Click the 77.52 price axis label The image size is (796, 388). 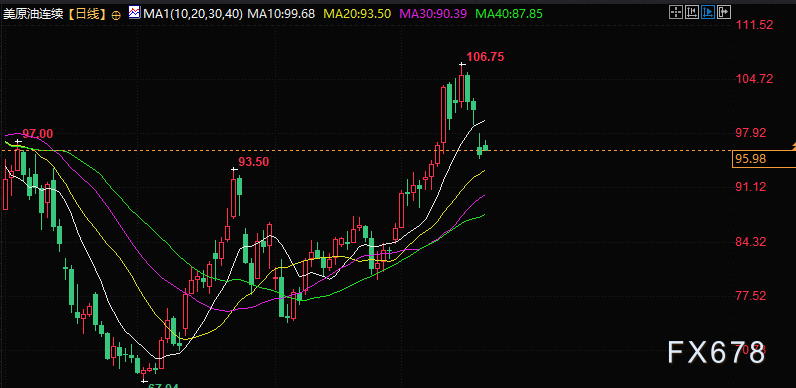[x=751, y=296]
